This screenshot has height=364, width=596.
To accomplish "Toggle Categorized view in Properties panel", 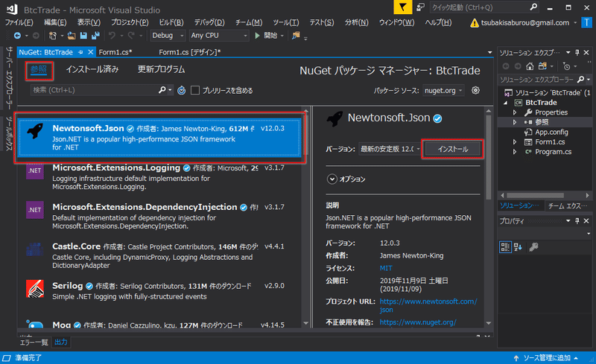I will 505,247.
